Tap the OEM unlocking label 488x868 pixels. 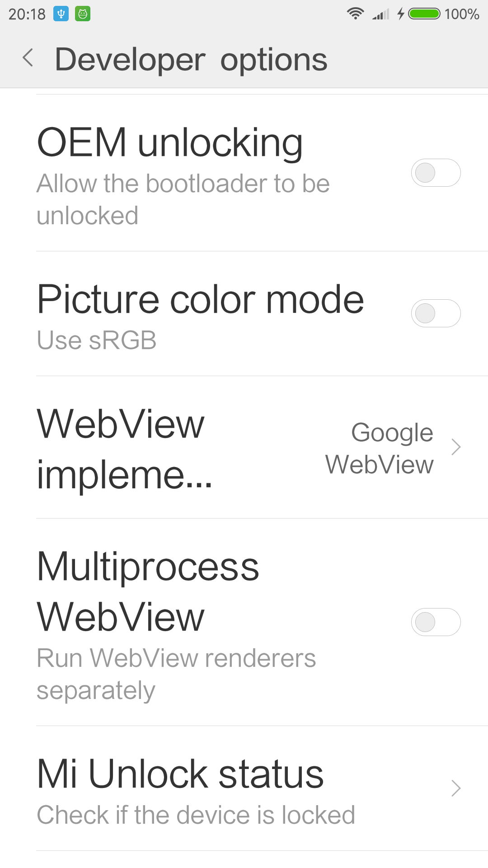click(x=169, y=143)
